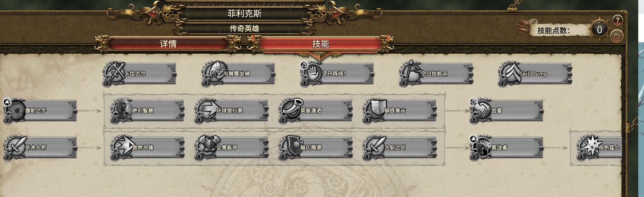This screenshot has width=644, height=197.
Task: Select the 半狮鹫坐骑 mount skill icon
Action: coord(213,72)
